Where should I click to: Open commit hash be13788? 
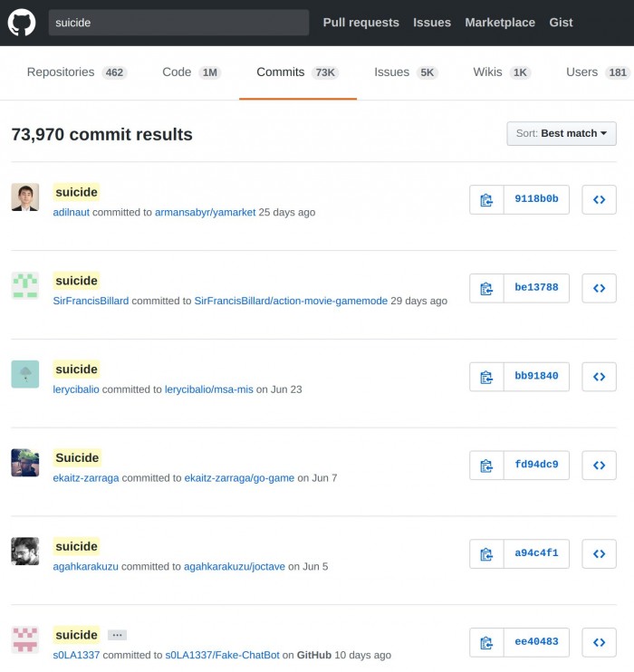[537, 288]
